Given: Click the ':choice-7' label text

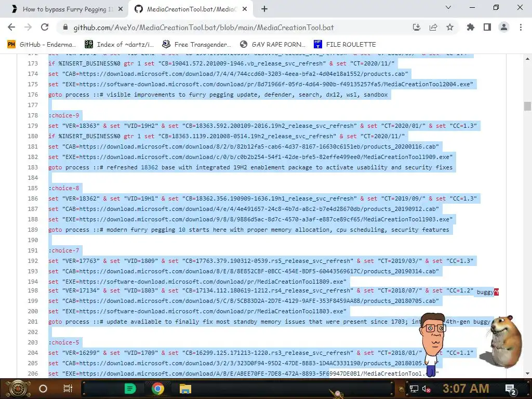Looking at the screenshot, I should pyautogui.click(x=64, y=250).
